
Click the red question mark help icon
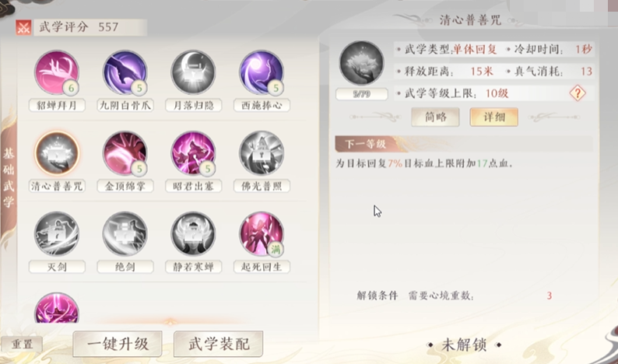click(x=578, y=93)
